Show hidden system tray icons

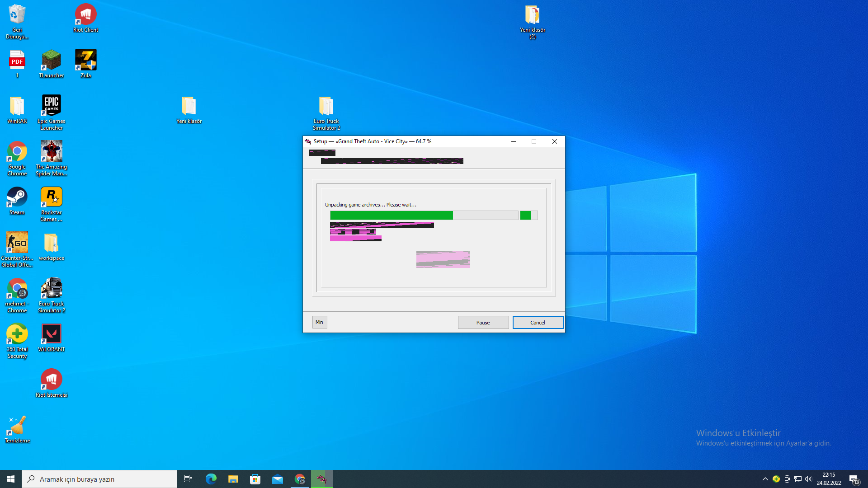pyautogui.click(x=765, y=479)
